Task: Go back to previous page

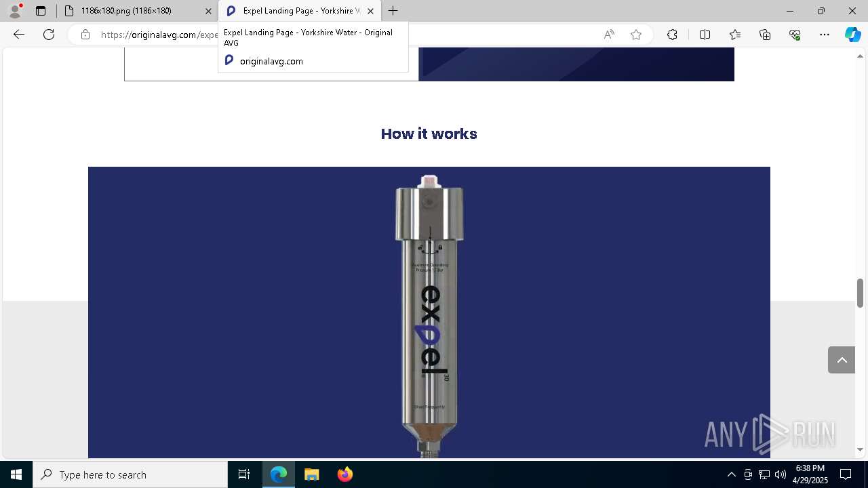Action: 19,35
